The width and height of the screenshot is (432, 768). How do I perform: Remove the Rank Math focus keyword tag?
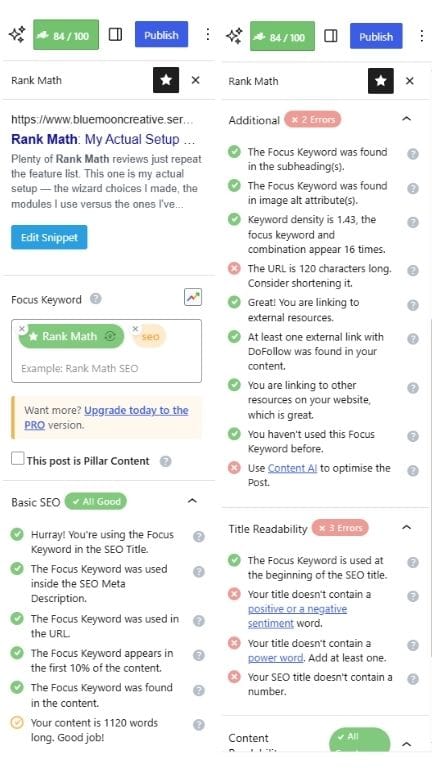pos(22,329)
